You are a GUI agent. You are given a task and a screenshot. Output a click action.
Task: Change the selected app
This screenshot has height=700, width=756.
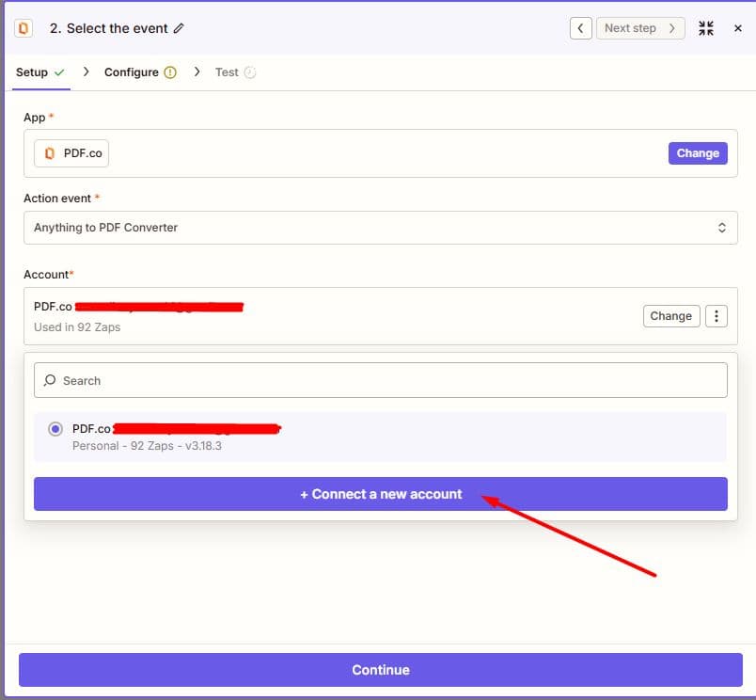(x=697, y=153)
